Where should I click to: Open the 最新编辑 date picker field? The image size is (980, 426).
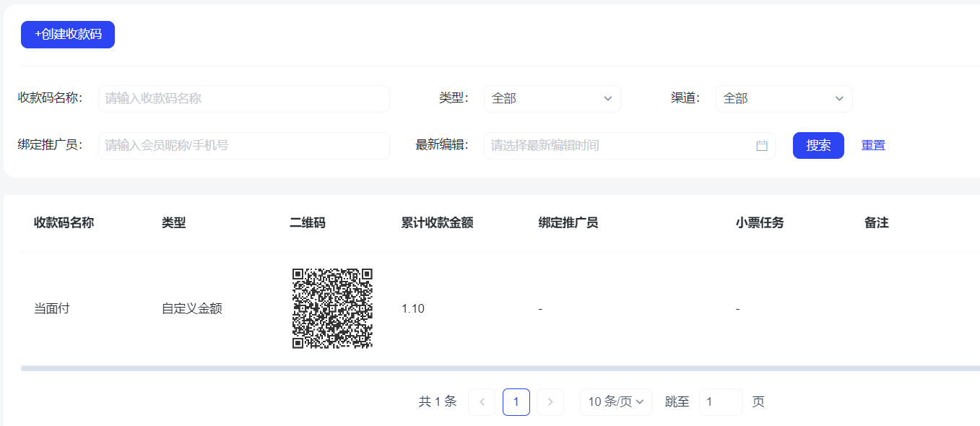coord(630,146)
